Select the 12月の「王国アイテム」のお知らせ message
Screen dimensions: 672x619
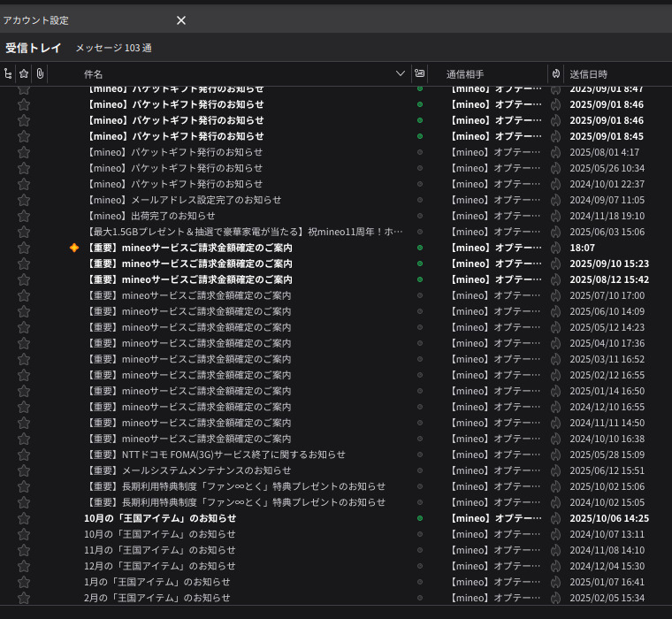tap(160, 566)
